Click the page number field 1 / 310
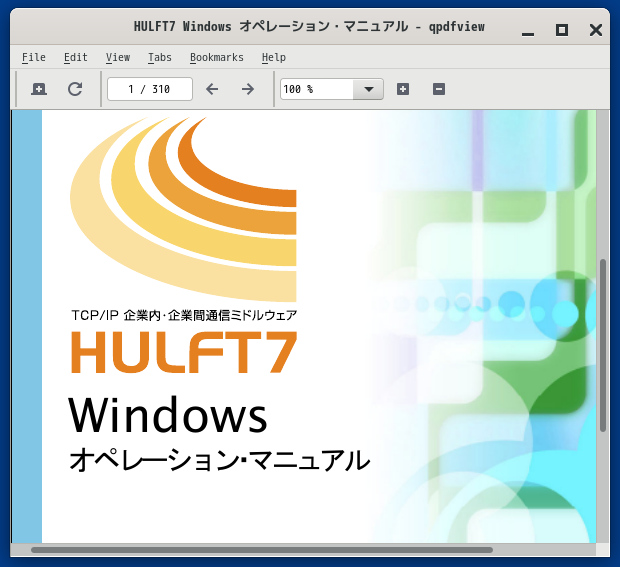Image resolution: width=620 pixels, height=567 pixels. 150,89
